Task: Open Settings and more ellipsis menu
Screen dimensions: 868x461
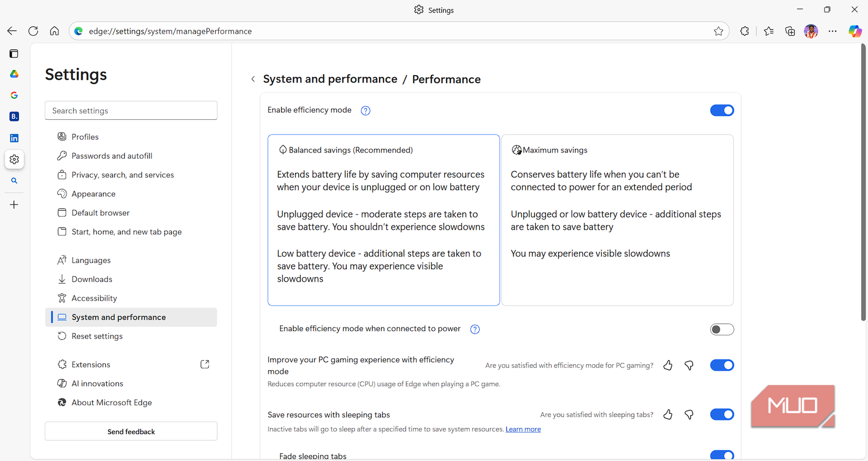Action: pos(832,31)
